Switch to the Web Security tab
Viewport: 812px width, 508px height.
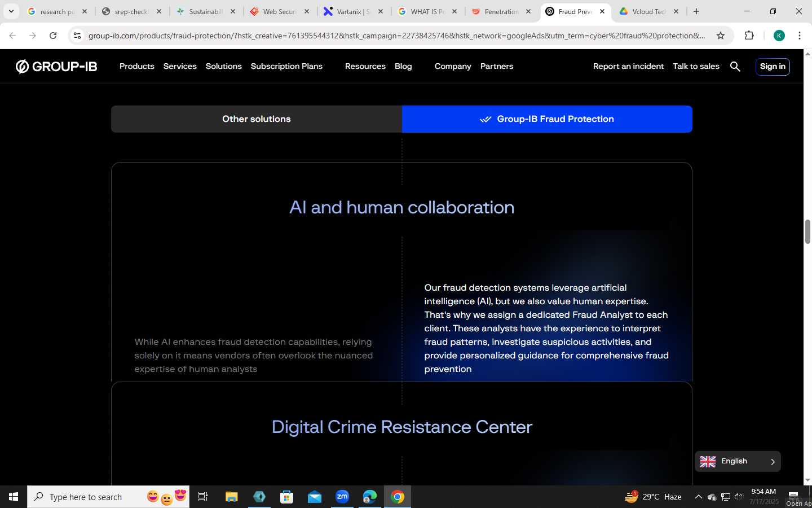279,11
